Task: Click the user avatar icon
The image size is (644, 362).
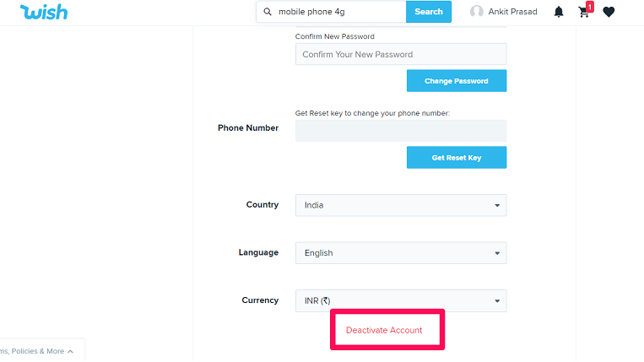Action: click(x=476, y=12)
